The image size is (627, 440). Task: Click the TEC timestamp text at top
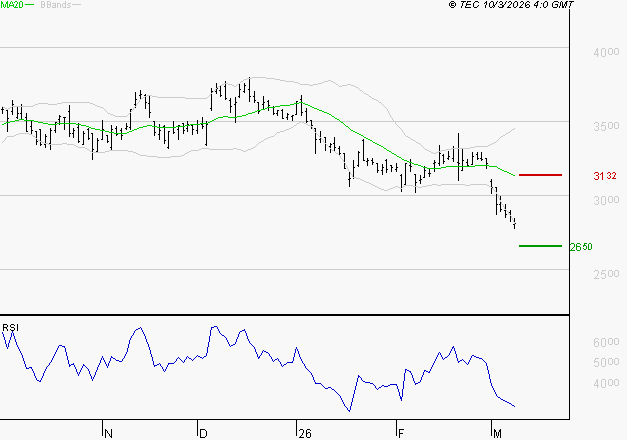511,6
